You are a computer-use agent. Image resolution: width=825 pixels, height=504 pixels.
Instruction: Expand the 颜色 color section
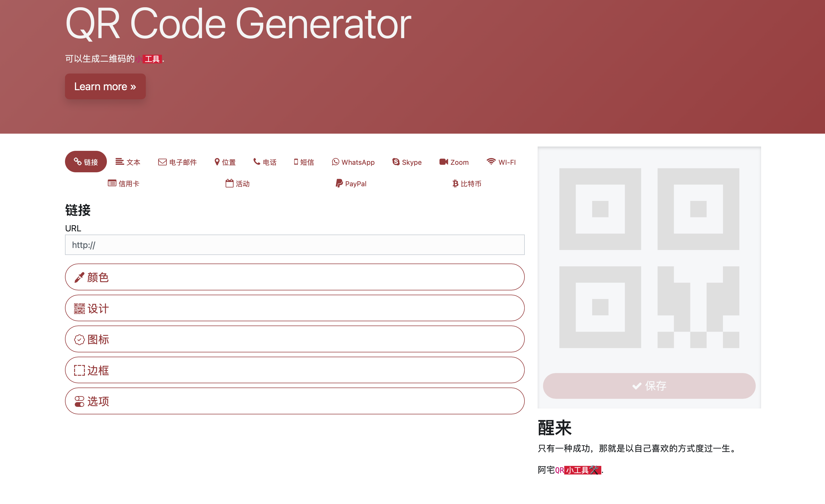click(295, 277)
